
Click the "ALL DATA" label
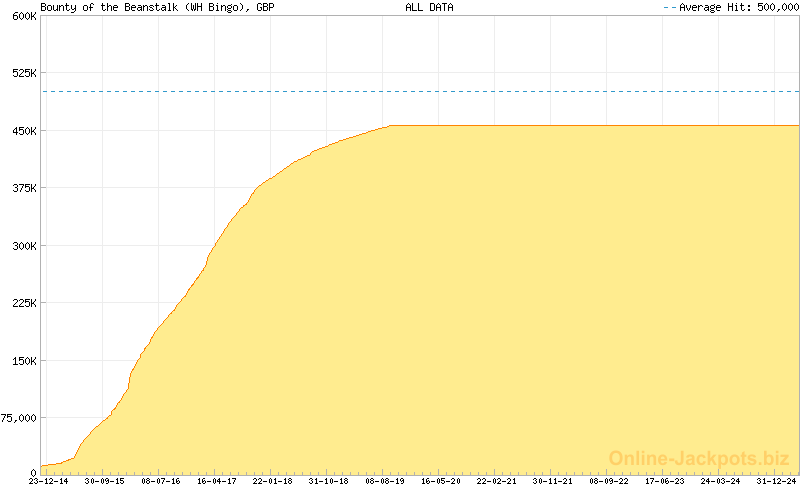pyautogui.click(x=429, y=7)
